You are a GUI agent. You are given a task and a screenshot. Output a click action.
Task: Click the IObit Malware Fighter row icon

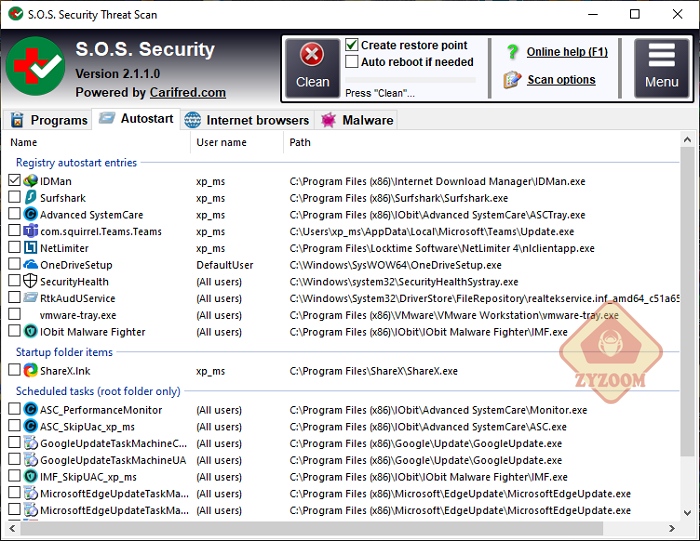(30, 331)
